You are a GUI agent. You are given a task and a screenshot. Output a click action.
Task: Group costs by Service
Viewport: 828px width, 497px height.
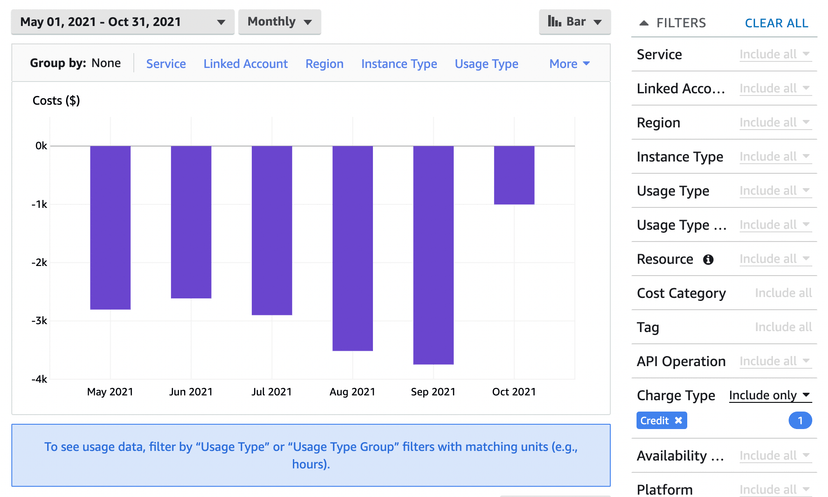pos(166,64)
